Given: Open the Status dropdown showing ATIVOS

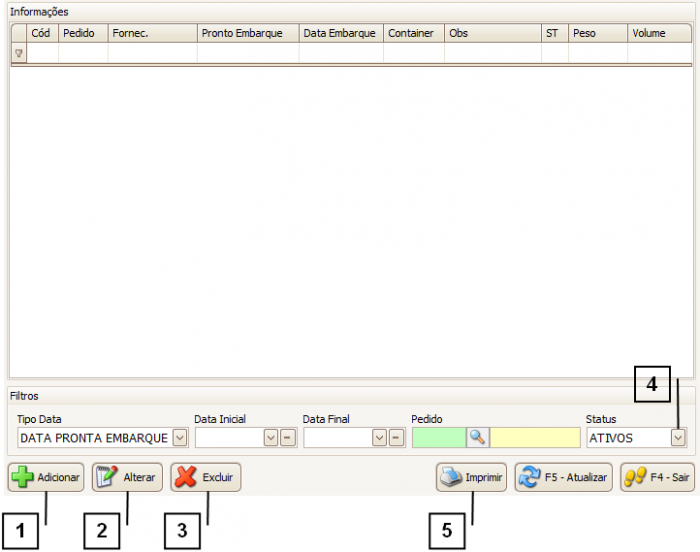Looking at the screenshot, I should click(x=678, y=437).
